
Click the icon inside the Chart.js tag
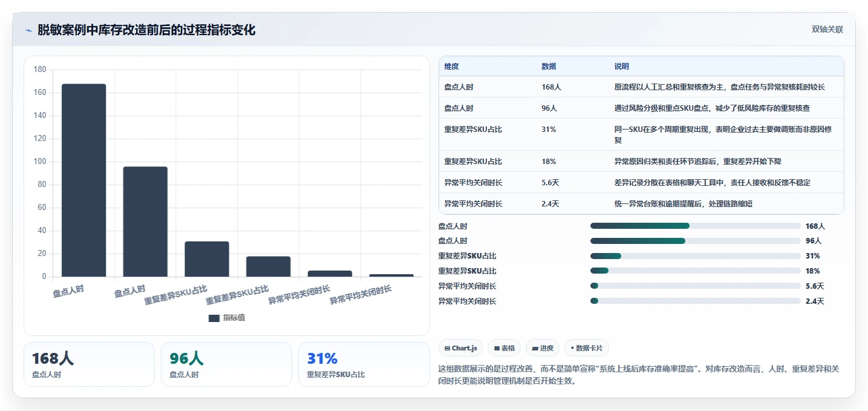(x=447, y=349)
